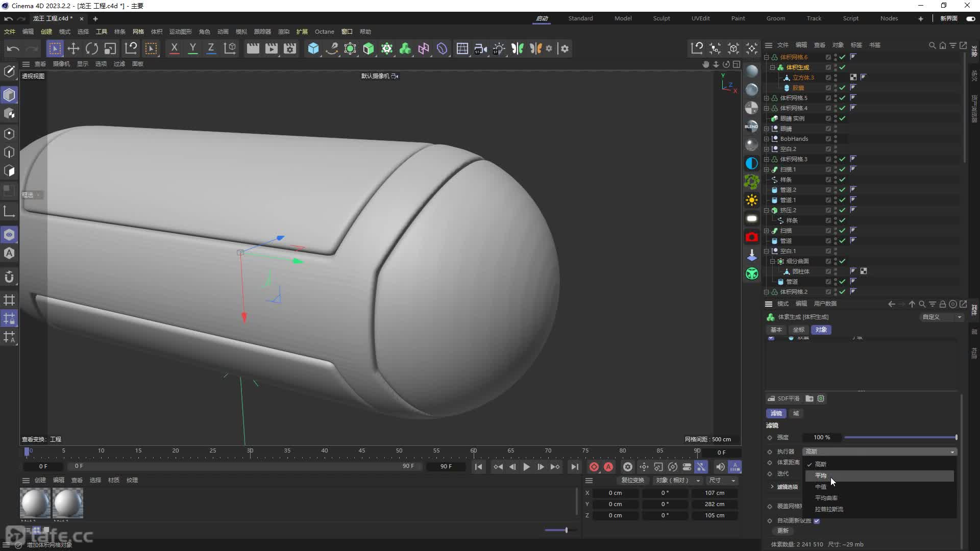Viewport: 980px width, 551px height.
Task: Choose 平均 from the filter list
Action: click(879, 475)
